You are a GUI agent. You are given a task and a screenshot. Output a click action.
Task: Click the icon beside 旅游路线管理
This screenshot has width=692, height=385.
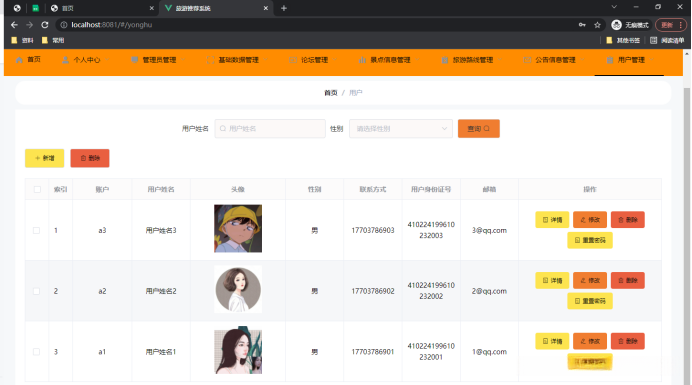[x=445, y=60]
